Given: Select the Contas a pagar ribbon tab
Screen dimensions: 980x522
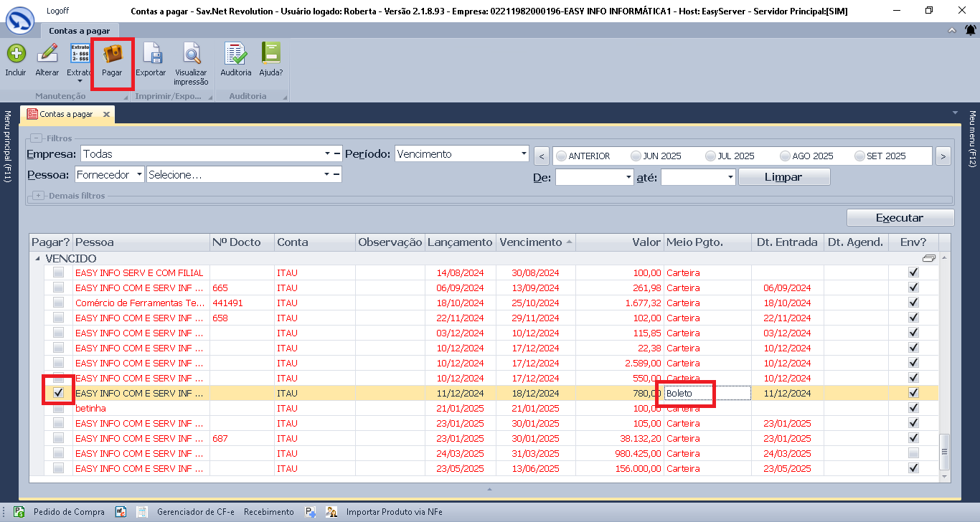Looking at the screenshot, I should (78, 31).
